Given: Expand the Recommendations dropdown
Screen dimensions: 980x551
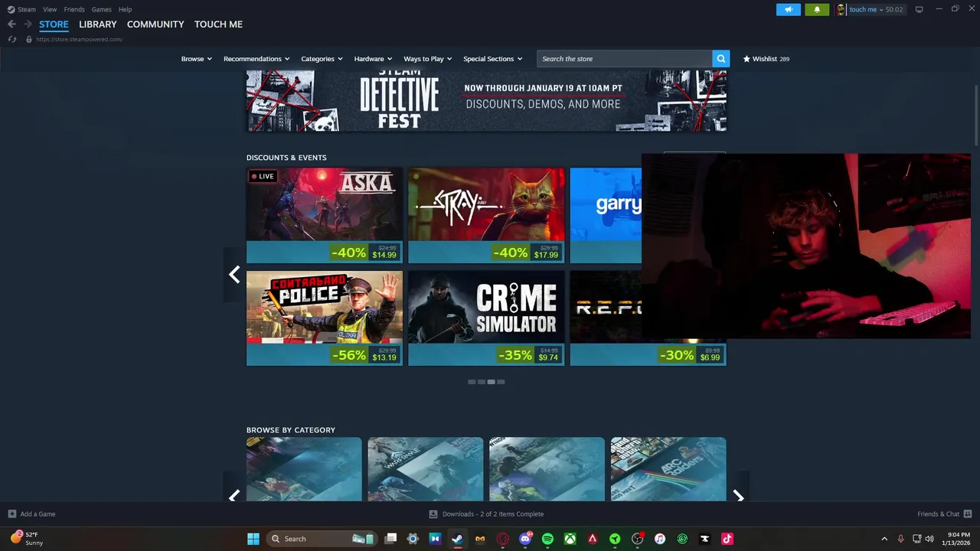Looking at the screenshot, I should [x=256, y=59].
